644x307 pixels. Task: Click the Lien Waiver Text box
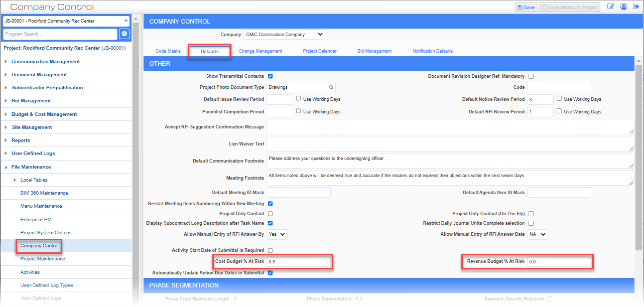click(450, 143)
